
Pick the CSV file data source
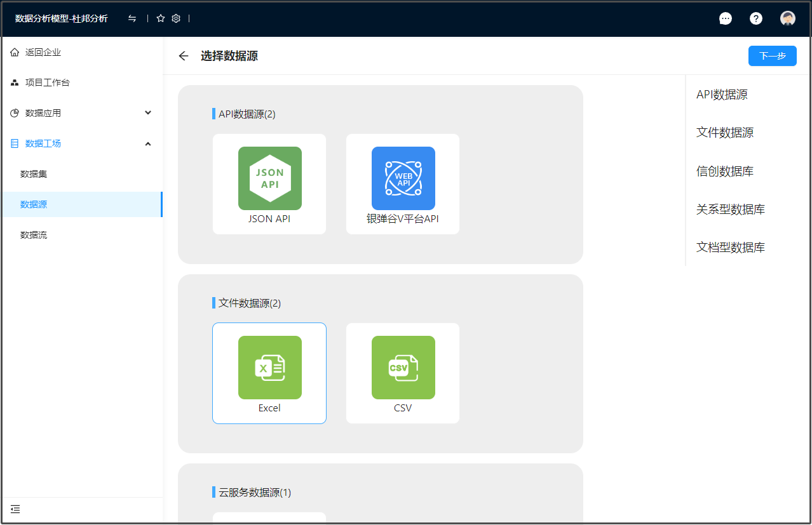(x=403, y=368)
